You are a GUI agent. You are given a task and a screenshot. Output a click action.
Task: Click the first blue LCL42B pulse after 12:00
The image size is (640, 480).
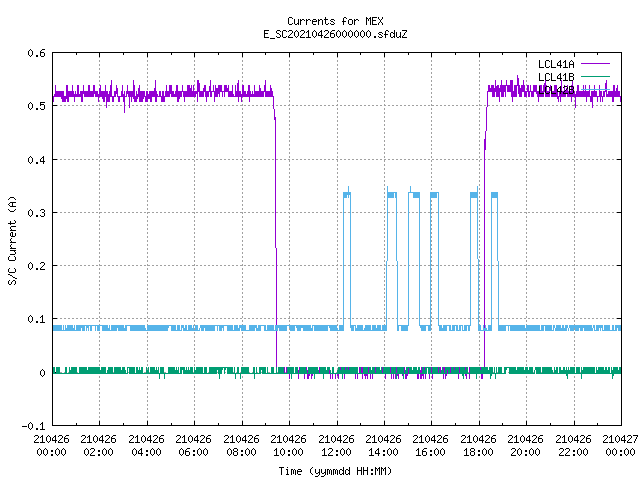347,257
